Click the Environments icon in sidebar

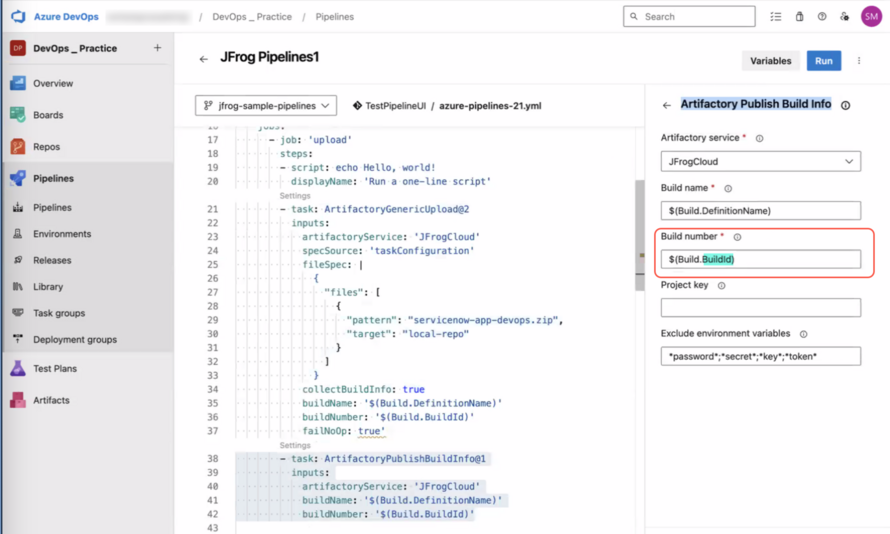click(18, 234)
